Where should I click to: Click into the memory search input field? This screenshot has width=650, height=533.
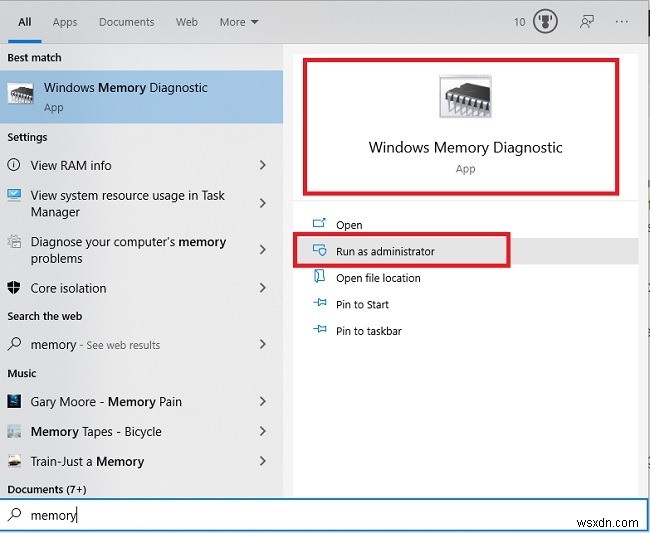[x=323, y=514]
